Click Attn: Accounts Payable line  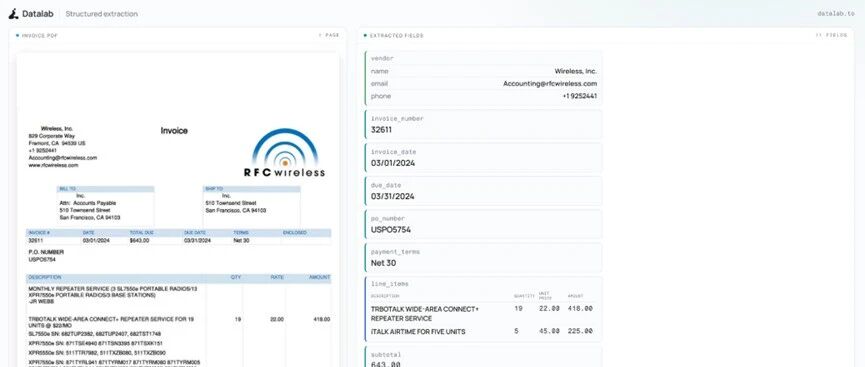point(87,203)
